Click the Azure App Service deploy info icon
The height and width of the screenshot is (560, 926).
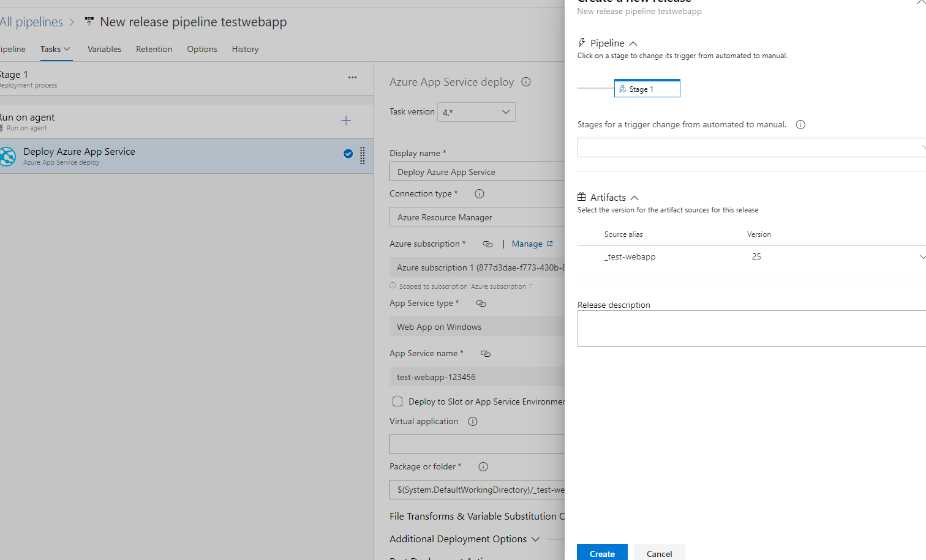tap(525, 82)
